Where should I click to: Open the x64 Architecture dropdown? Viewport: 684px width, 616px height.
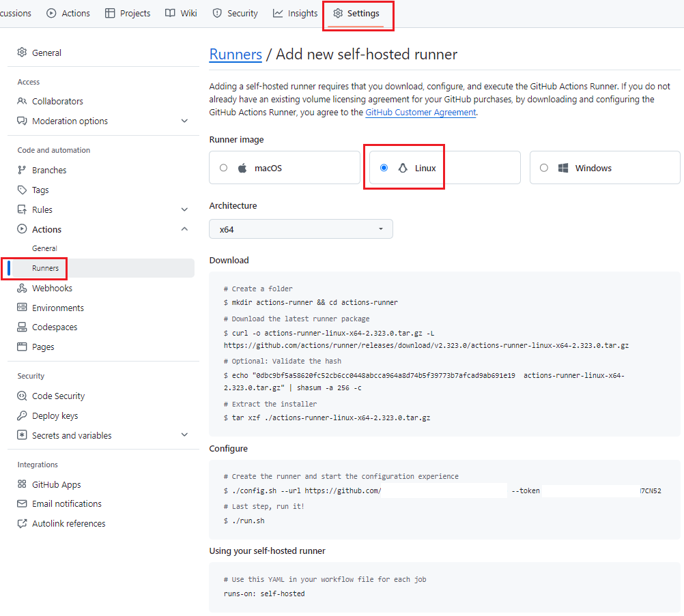[x=301, y=229]
